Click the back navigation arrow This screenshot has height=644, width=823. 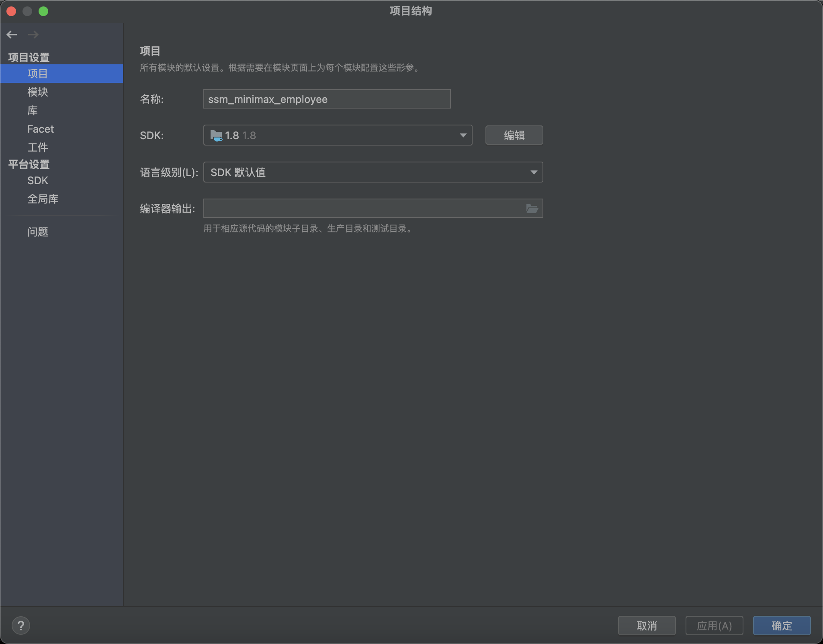pos(12,35)
